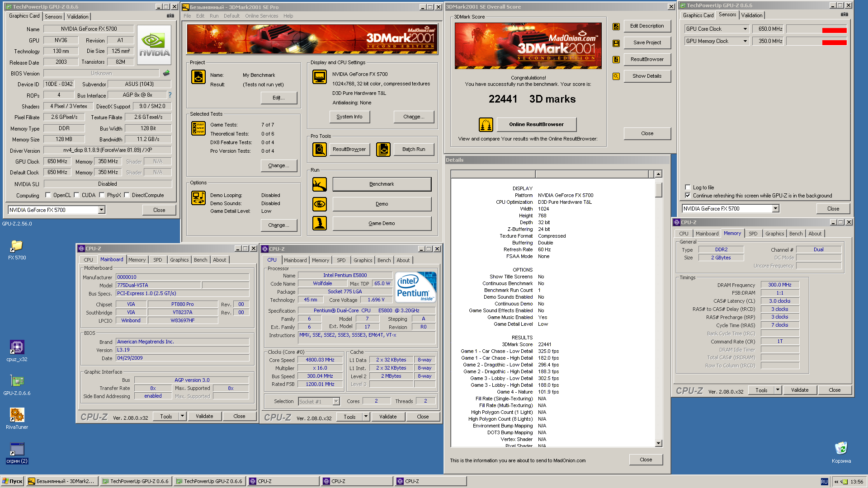Toggle the PhysX computing checkbox
868x488 pixels.
pyautogui.click(x=102, y=195)
